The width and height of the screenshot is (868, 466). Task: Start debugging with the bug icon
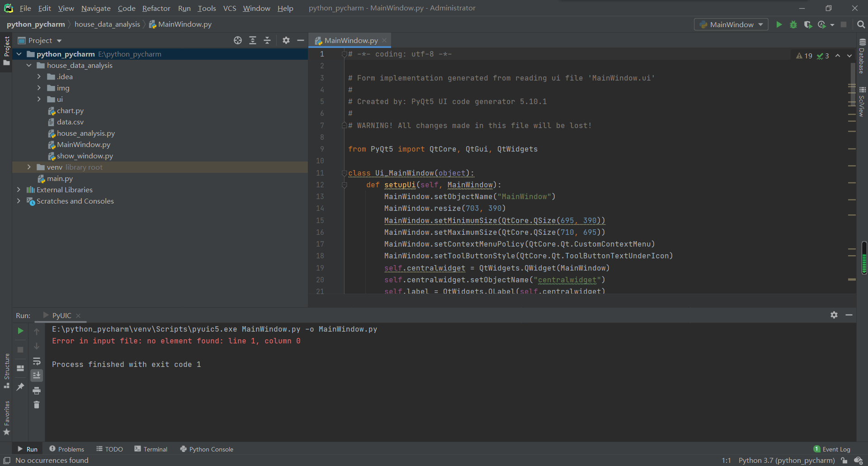tap(793, 24)
